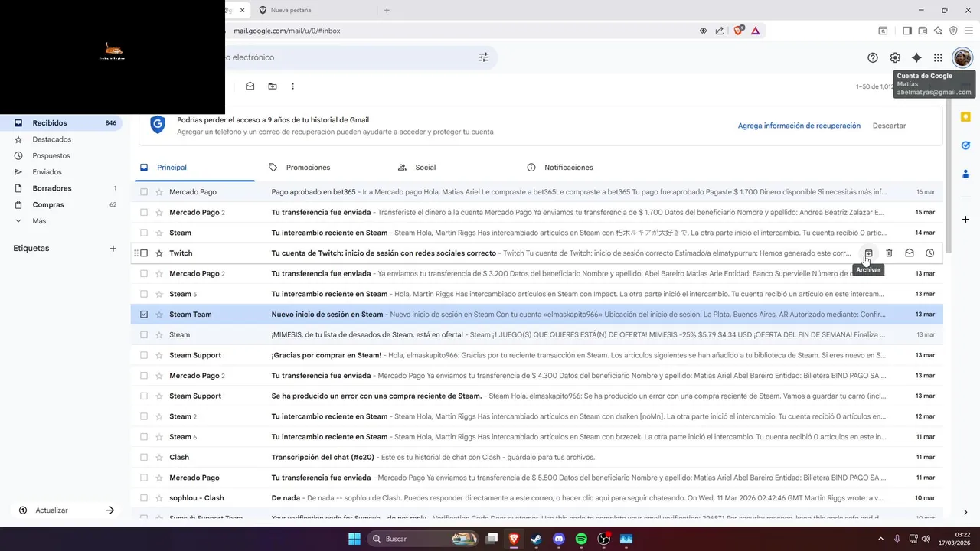Check the MIMESIS Steam offer email
Viewport: 980px width, 551px height.
(x=144, y=334)
